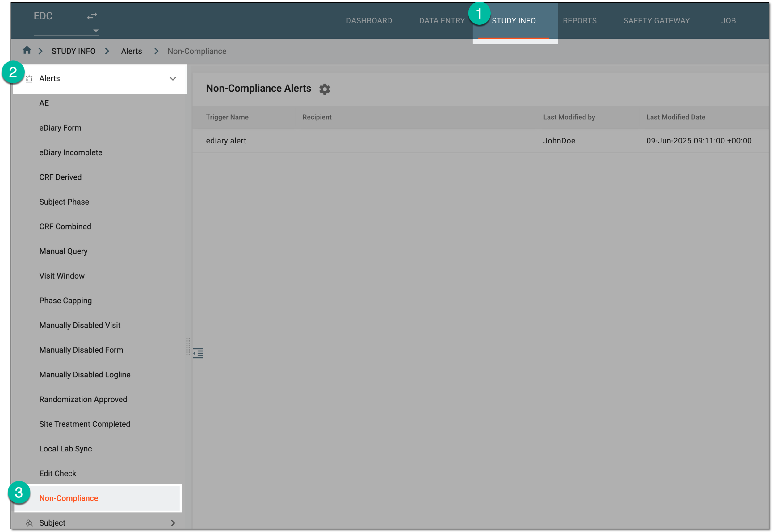Open Non-Compliance Alerts settings gear

325,89
